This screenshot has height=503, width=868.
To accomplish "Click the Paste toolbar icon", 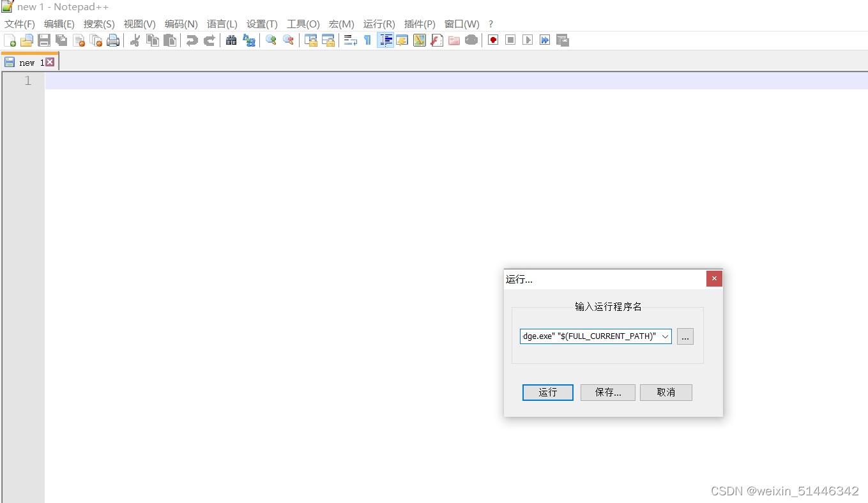I will point(170,40).
